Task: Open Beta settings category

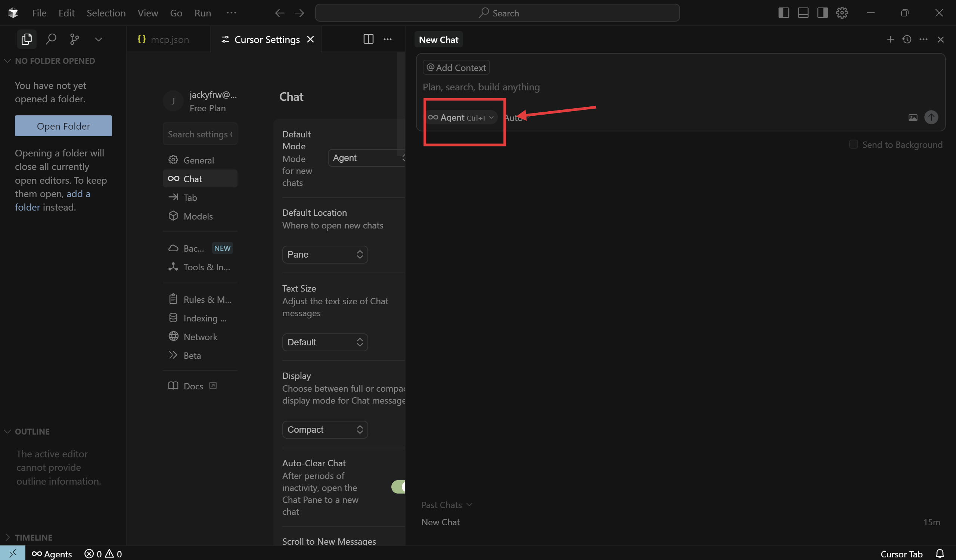Action: (x=200, y=355)
